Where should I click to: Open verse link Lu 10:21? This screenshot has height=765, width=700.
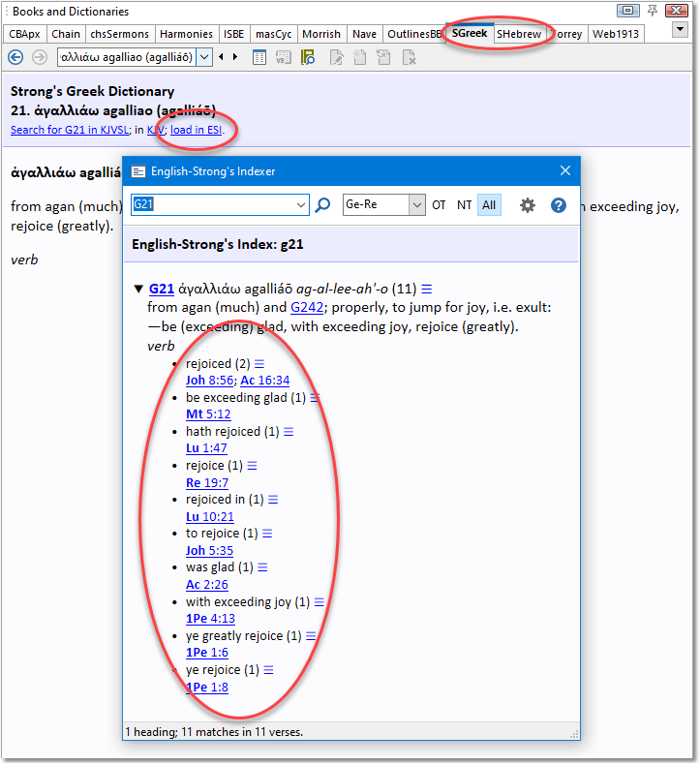pos(210,517)
